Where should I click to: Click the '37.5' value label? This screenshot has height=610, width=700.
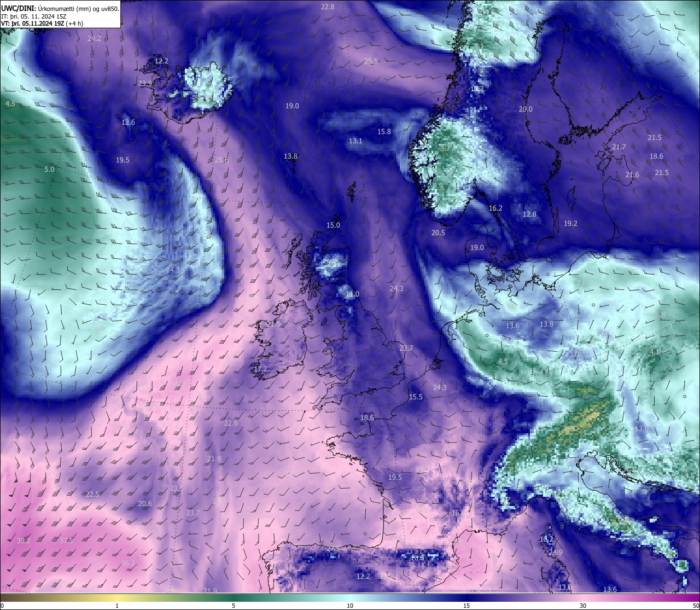click(66, 540)
